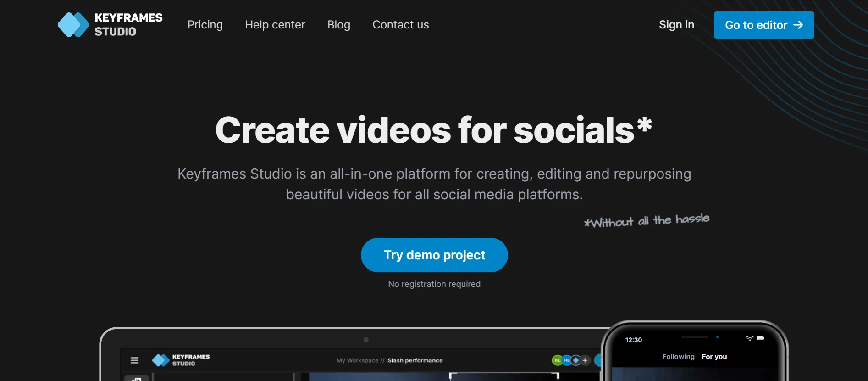
Task: Select the For you tab on the phone
Action: 714,357
